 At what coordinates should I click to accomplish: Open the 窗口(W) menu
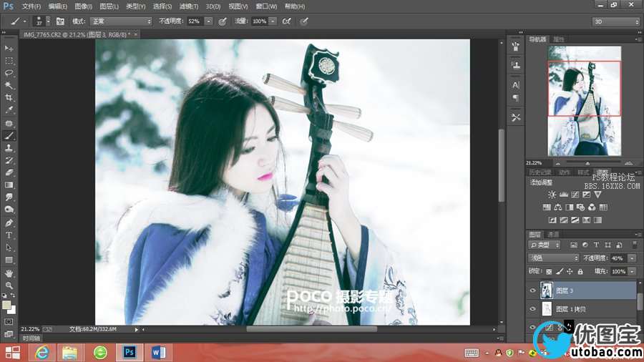point(266,6)
